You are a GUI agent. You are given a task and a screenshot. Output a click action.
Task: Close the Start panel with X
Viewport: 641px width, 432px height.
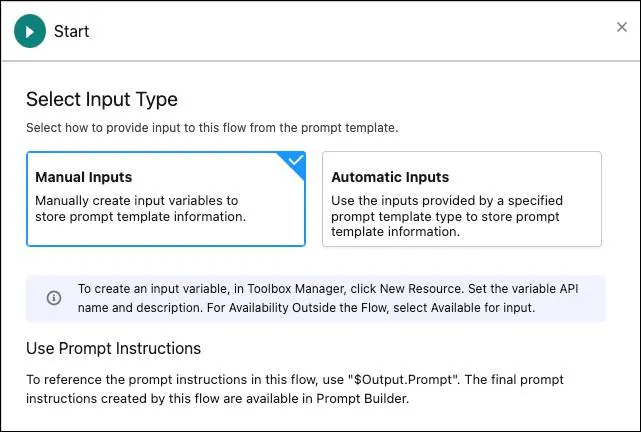click(x=622, y=27)
